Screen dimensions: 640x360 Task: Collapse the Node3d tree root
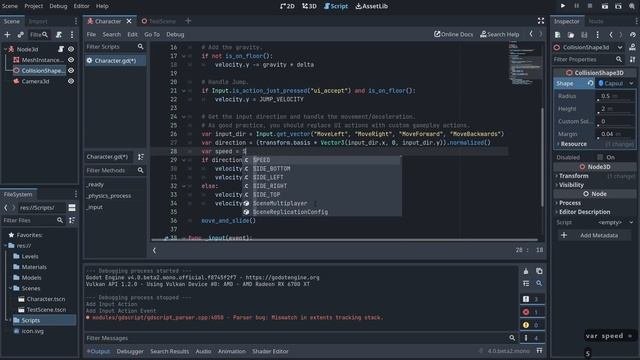(5, 49)
